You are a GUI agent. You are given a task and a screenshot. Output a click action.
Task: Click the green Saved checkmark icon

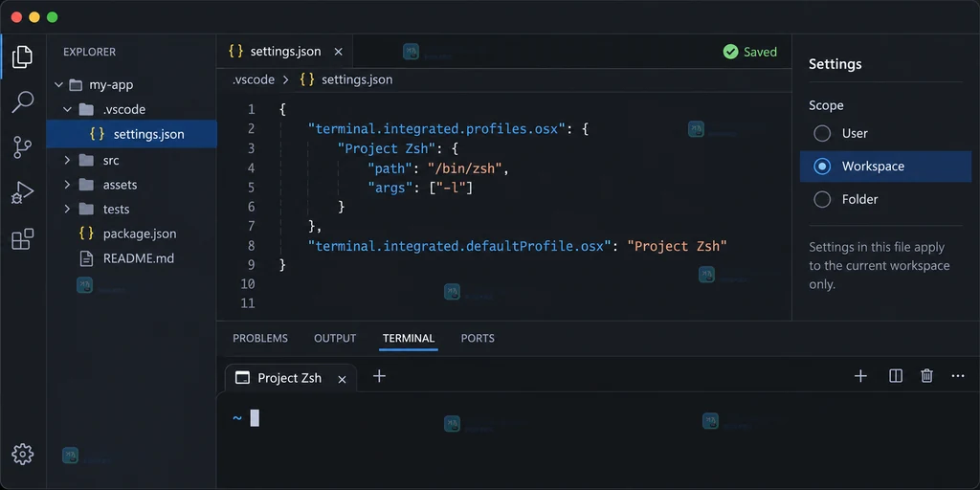click(x=730, y=52)
